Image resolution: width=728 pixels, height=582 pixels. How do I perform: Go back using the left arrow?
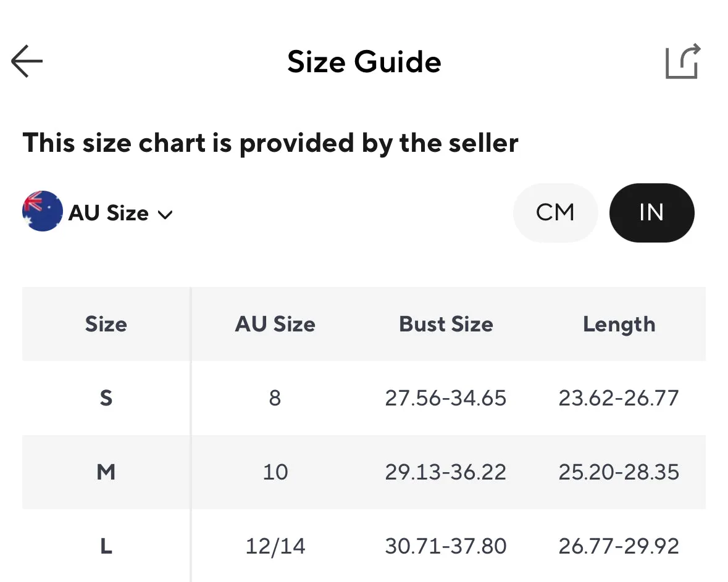(x=27, y=61)
